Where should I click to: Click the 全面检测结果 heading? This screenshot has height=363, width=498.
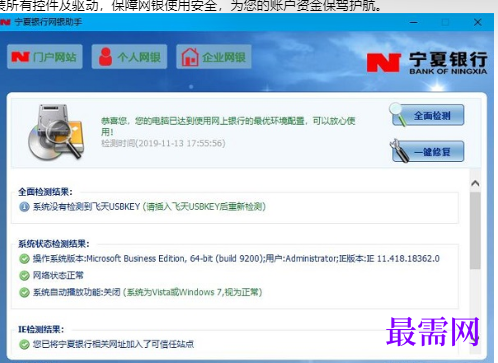(x=45, y=192)
